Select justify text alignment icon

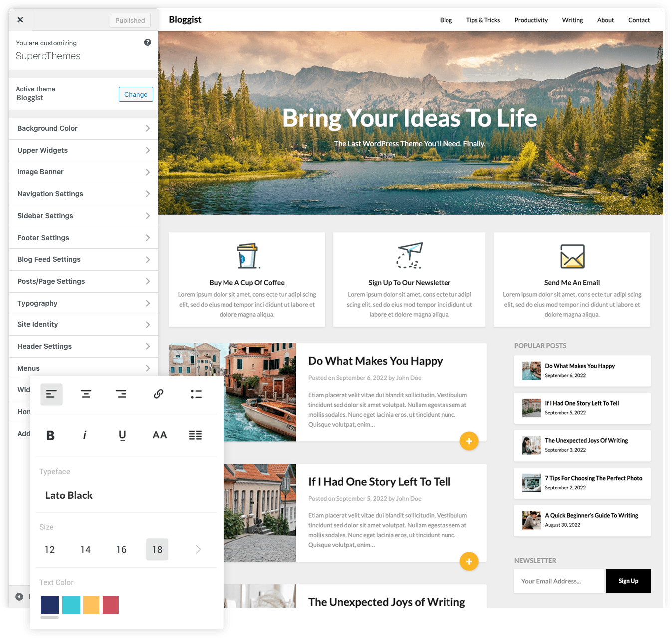click(196, 435)
